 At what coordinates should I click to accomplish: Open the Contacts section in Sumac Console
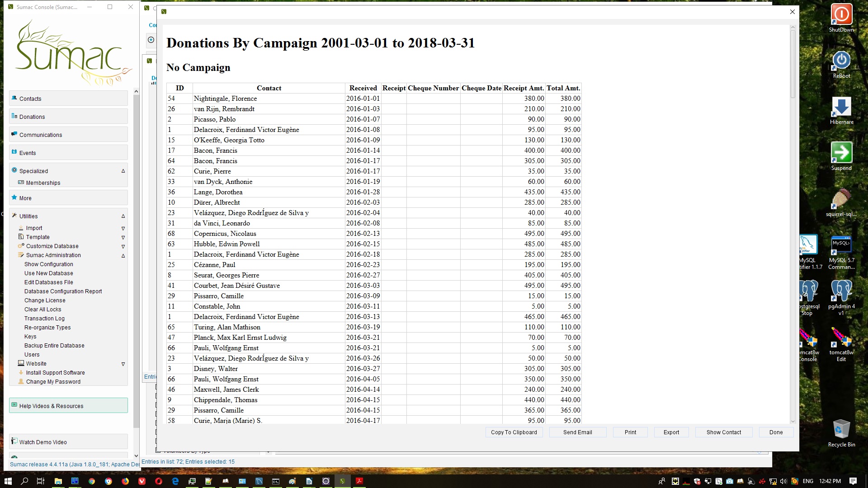pyautogui.click(x=68, y=99)
